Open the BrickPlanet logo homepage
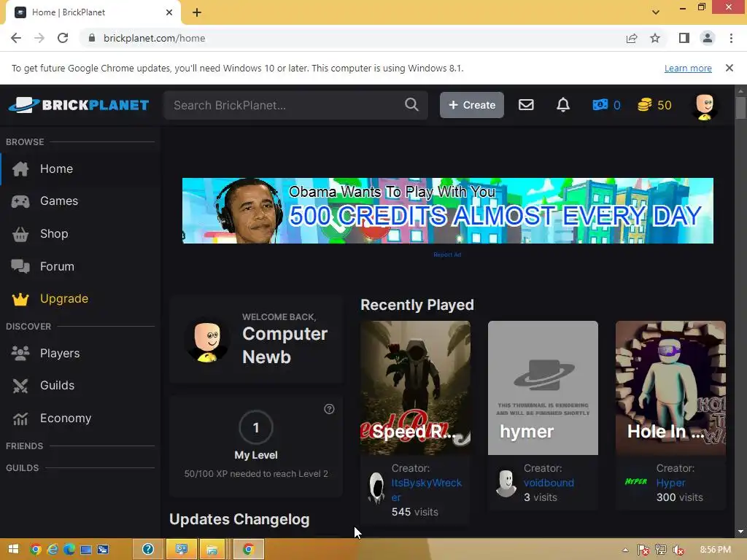 click(79, 105)
